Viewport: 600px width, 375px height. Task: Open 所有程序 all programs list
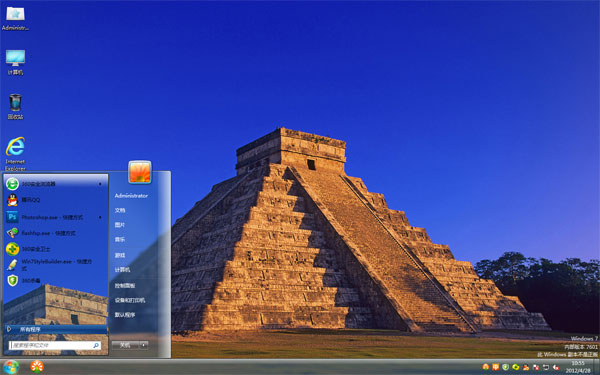coord(55,329)
